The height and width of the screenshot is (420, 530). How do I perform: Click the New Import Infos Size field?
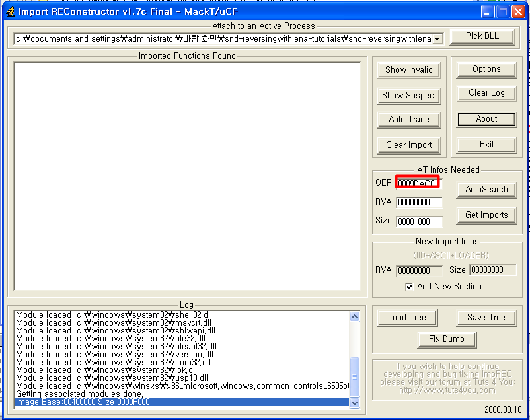(493, 269)
